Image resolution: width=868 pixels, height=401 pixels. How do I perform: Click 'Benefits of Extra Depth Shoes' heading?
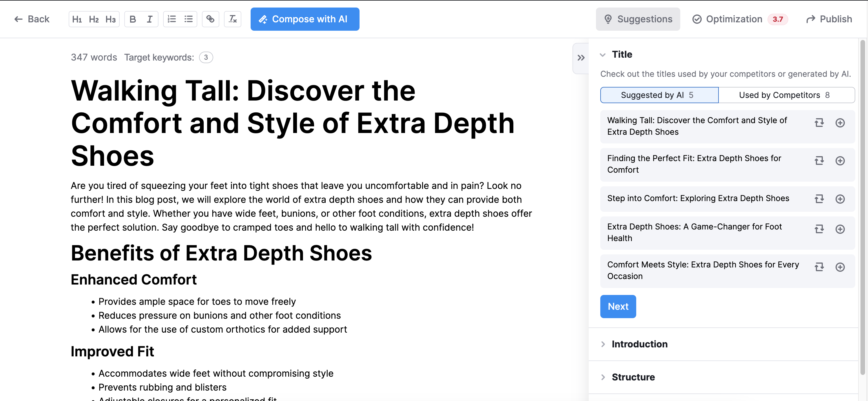pos(221,253)
